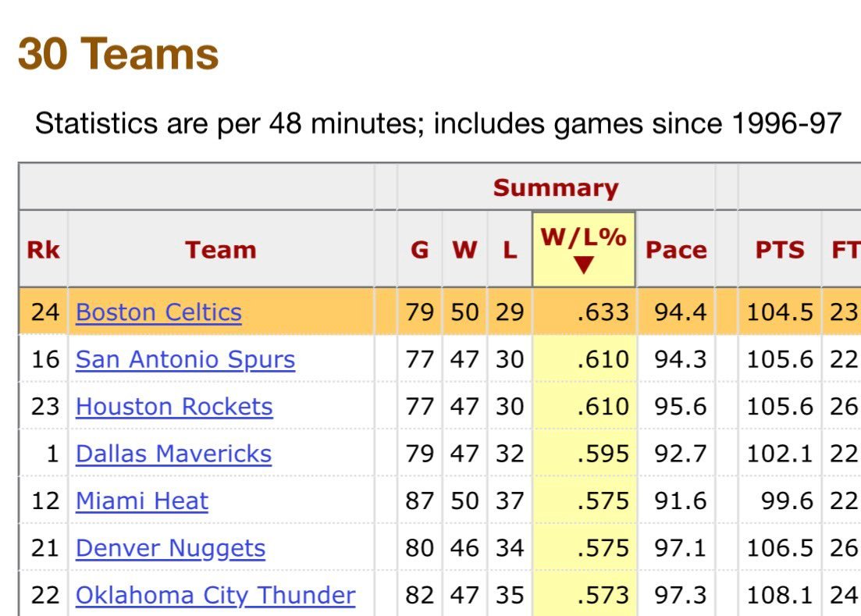Open the Boston Celtics team link

158,312
